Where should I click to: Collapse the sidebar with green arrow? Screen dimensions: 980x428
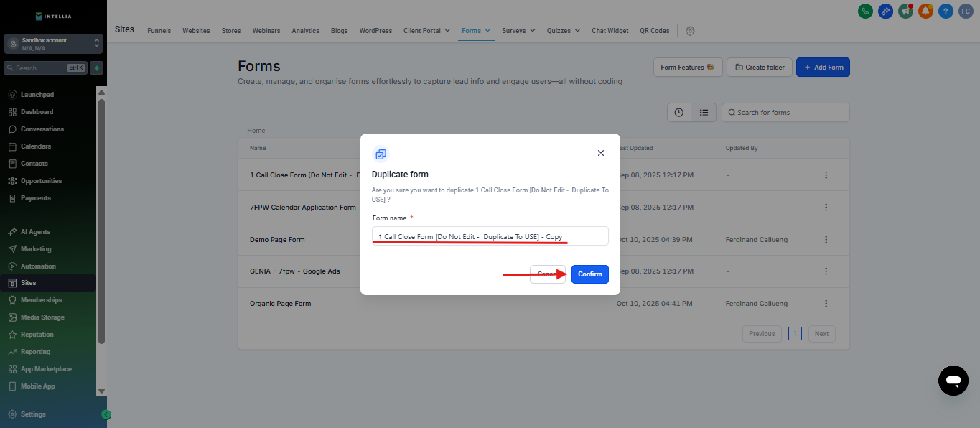tap(106, 414)
